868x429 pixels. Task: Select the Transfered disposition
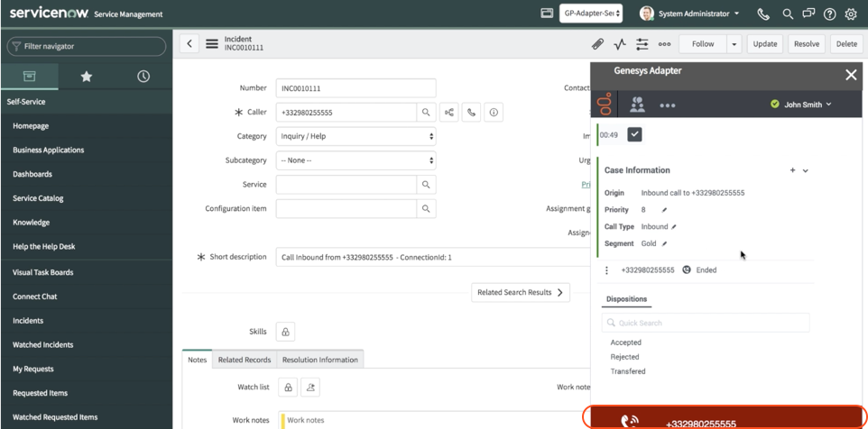tap(628, 371)
